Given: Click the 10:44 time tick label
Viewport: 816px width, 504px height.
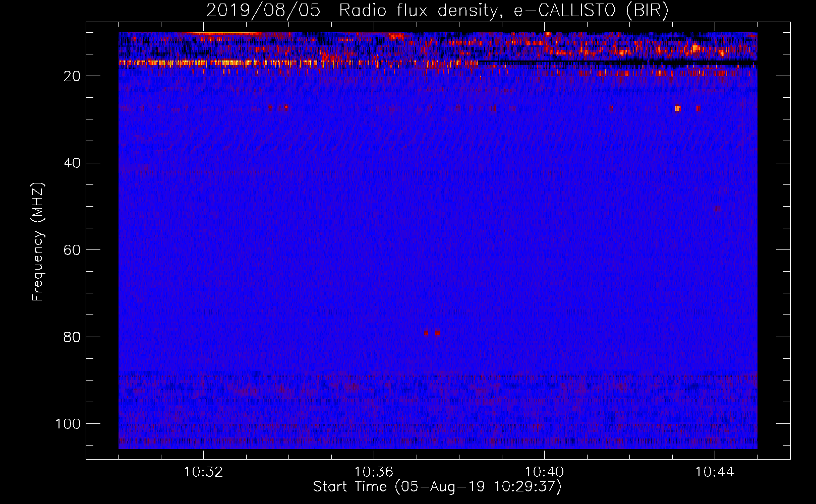Looking at the screenshot, I should click(x=715, y=472).
